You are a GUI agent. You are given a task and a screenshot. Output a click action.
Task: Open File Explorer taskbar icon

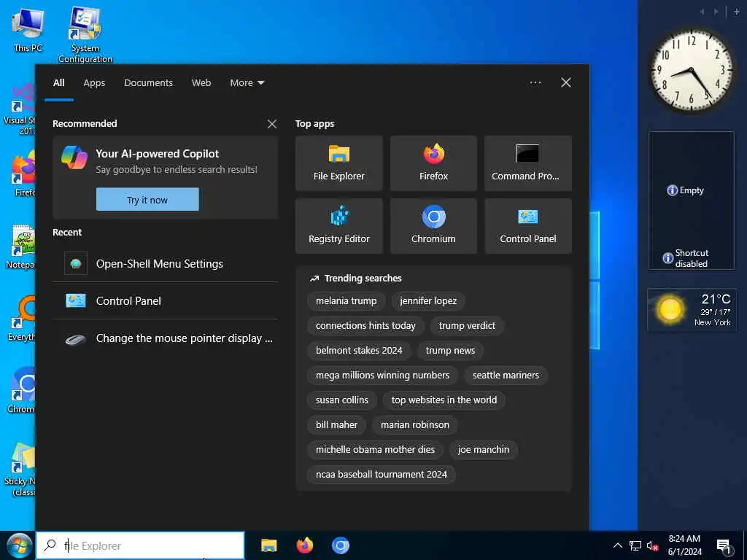tap(268, 545)
